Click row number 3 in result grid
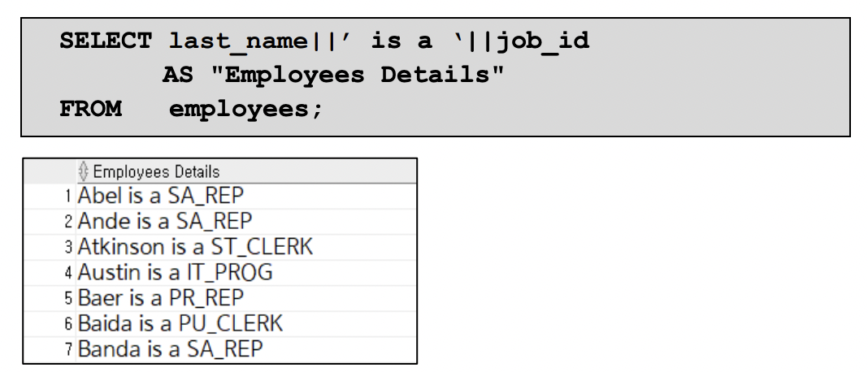868x372 pixels. (x=68, y=247)
